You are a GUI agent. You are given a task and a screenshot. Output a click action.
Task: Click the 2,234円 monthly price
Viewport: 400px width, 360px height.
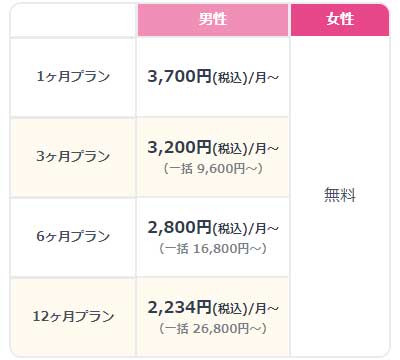tap(179, 307)
